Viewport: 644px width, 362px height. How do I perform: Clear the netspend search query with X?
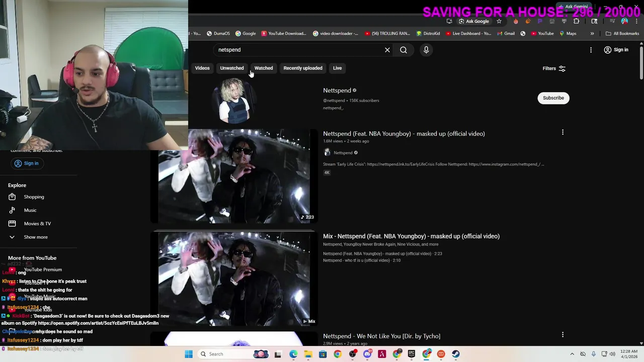[387, 50]
